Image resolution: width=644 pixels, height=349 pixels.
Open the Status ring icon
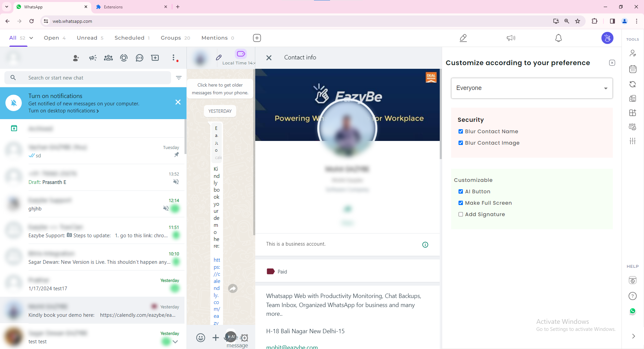[x=124, y=58]
